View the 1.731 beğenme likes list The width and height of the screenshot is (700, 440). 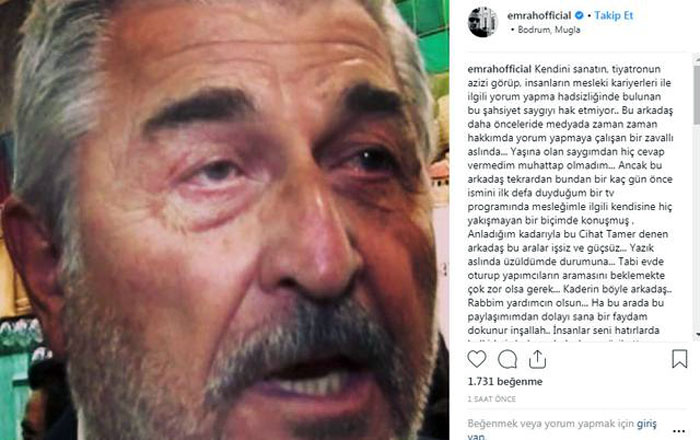505,382
